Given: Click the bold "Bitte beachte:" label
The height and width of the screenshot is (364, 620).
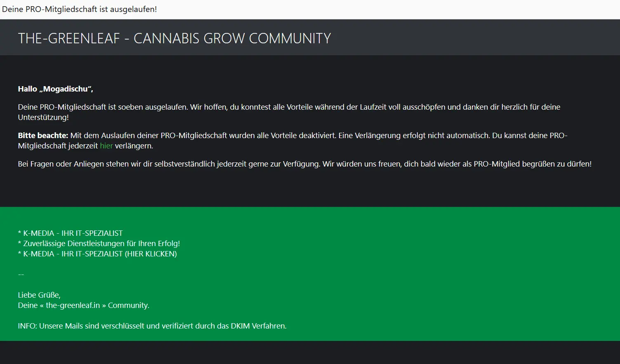Looking at the screenshot, I should tap(43, 136).
